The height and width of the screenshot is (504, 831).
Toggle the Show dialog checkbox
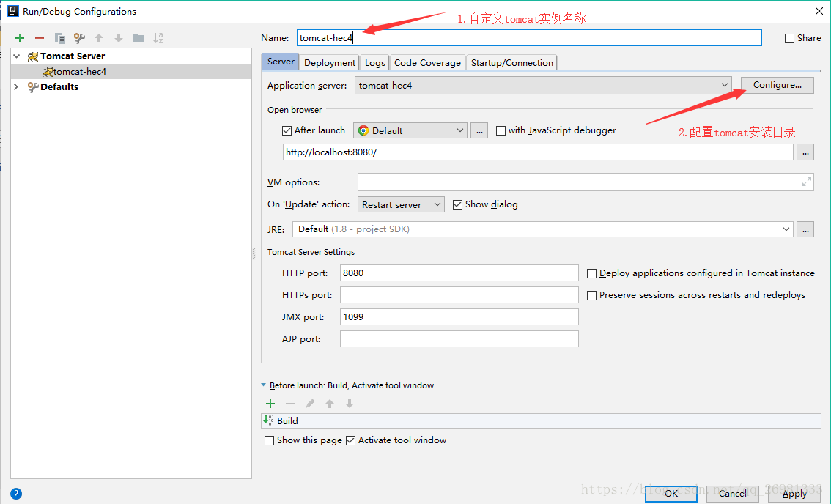coord(457,204)
